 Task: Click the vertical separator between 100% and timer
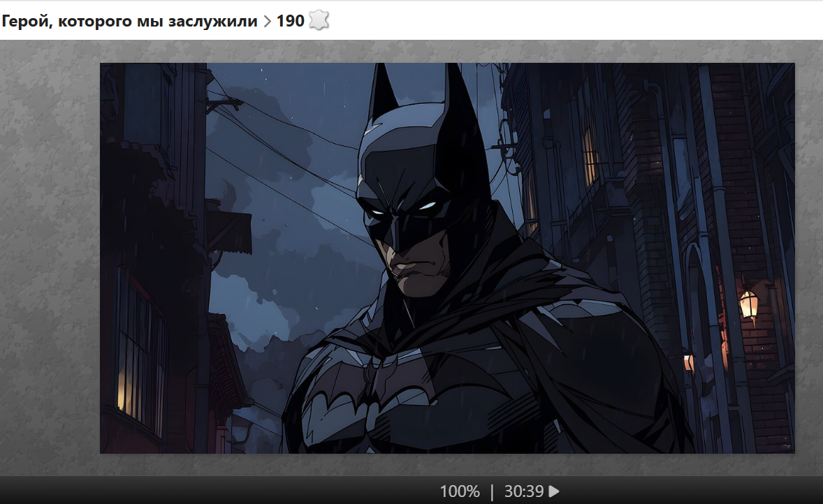(x=492, y=491)
